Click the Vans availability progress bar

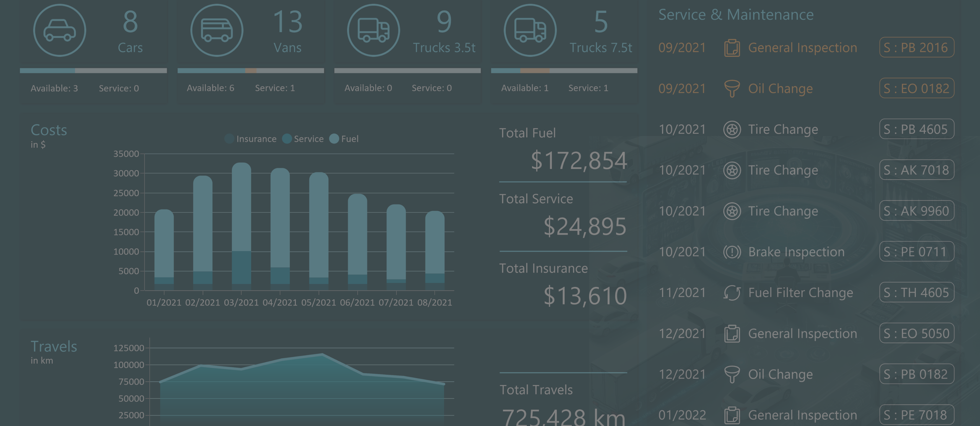pos(251,70)
